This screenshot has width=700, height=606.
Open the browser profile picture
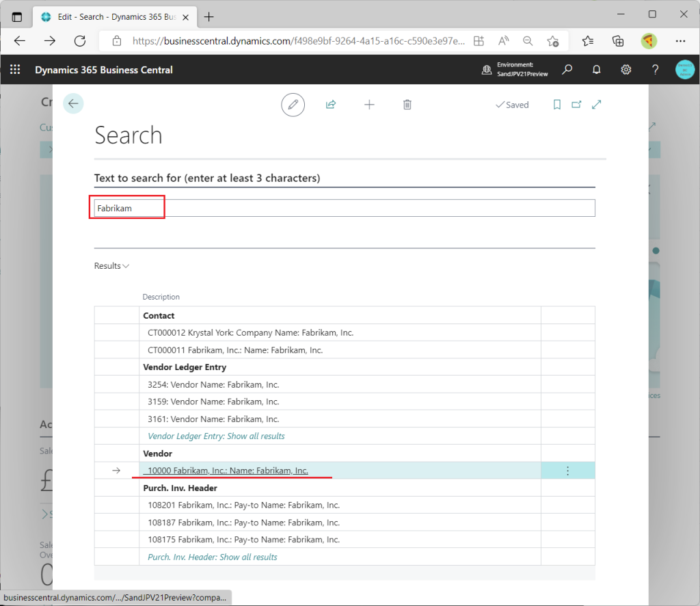(649, 41)
